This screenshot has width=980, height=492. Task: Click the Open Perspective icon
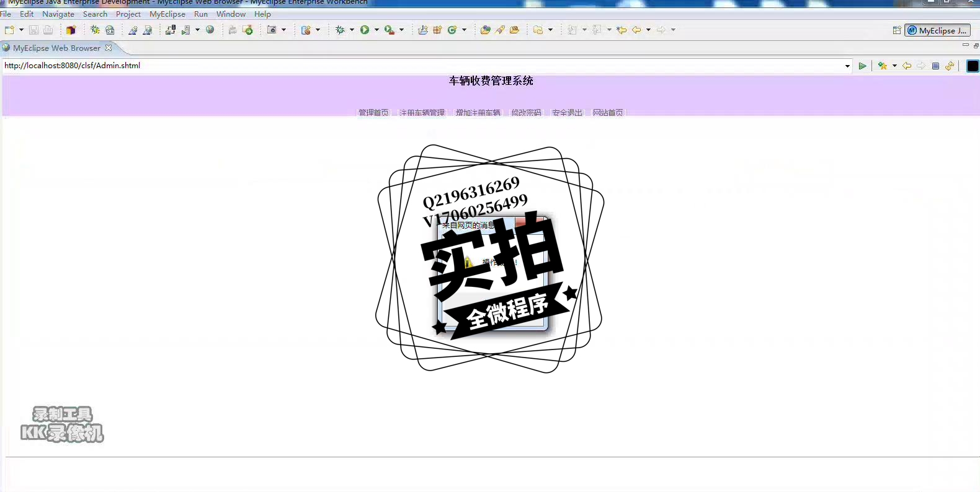(897, 30)
